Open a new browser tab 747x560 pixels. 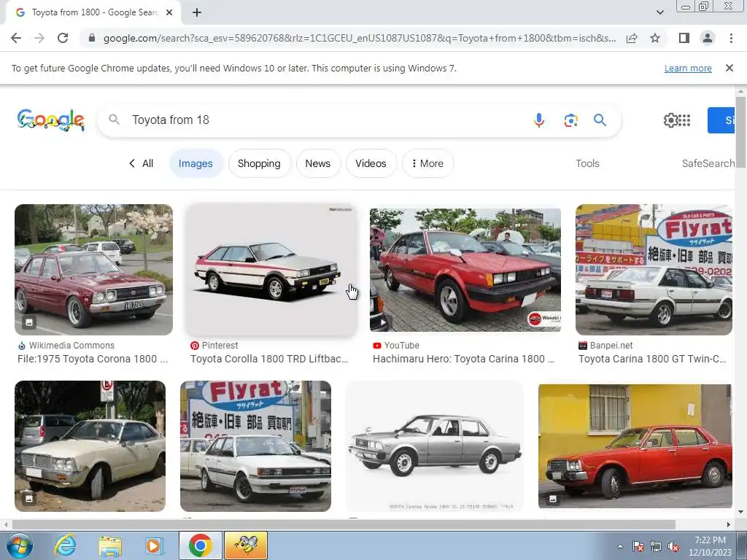tap(197, 12)
